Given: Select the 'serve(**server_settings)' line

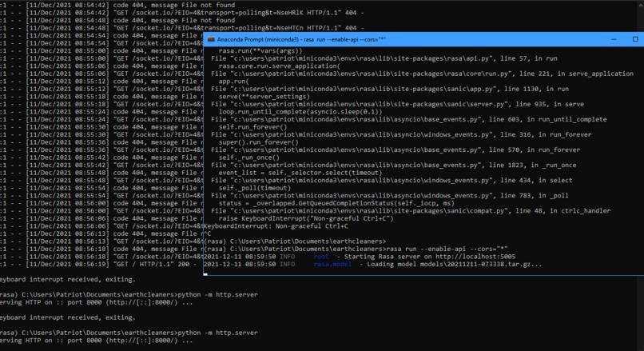Looking at the screenshot, I should pos(264,97).
